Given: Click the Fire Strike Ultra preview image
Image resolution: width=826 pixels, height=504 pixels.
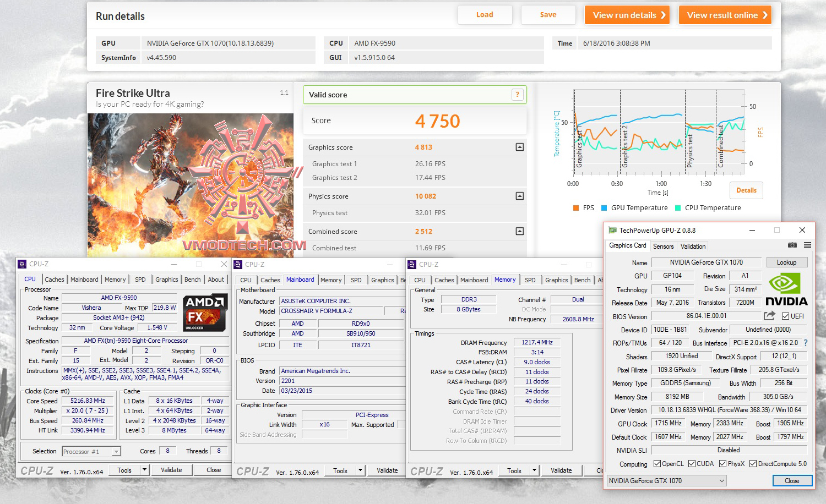Looking at the screenshot, I should coord(191,185).
